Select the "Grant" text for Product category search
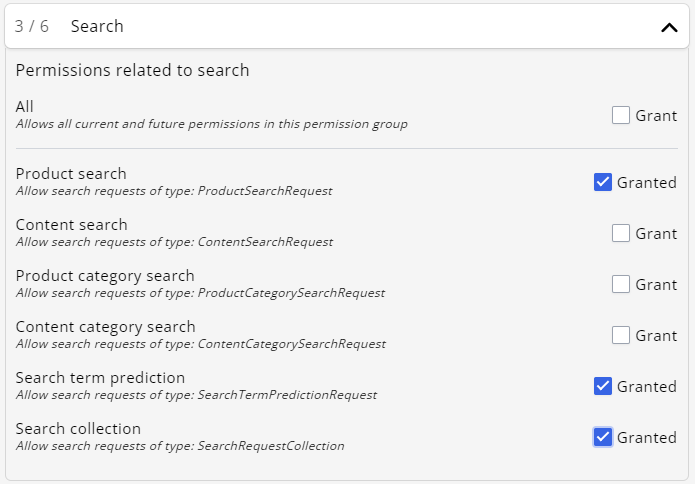 pos(656,284)
